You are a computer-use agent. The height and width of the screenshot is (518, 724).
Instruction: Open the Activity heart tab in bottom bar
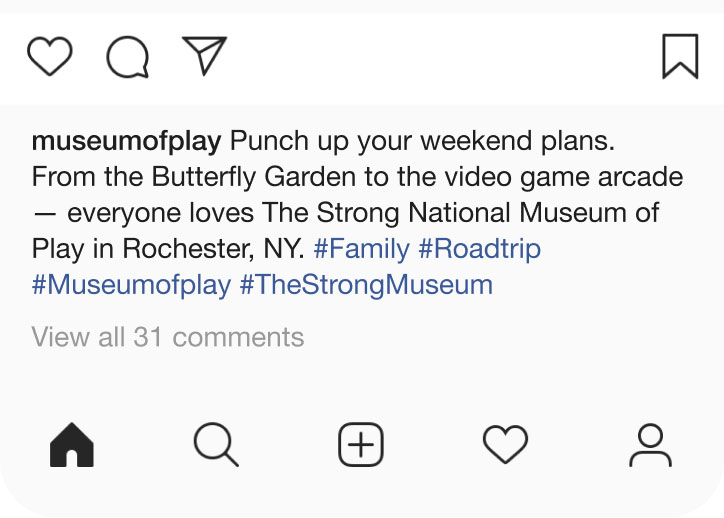point(505,445)
